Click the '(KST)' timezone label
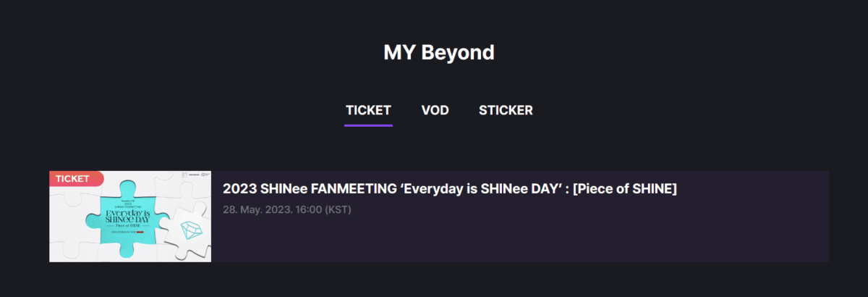This screenshot has height=297, width=868. (x=338, y=209)
